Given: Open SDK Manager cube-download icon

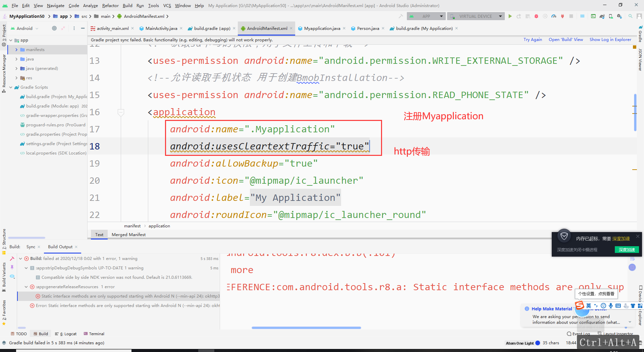Looking at the screenshot, I should pyautogui.click(x=619, y=16).
